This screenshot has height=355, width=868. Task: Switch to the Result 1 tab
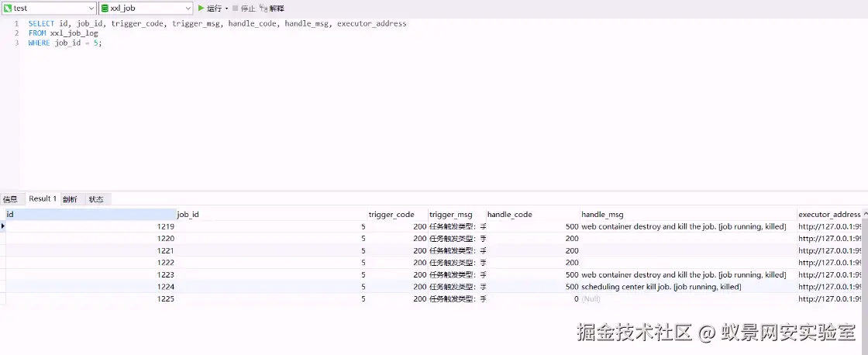[43, 199]
